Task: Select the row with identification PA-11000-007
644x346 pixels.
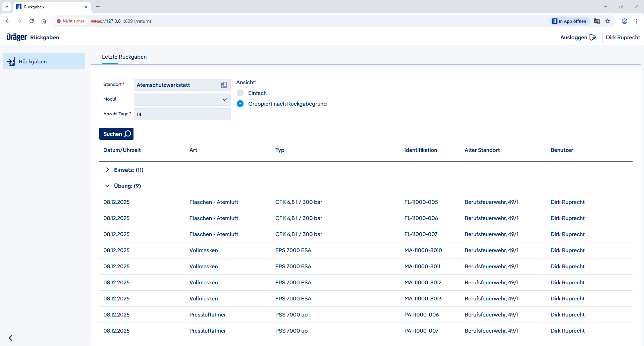Action: 421,331
